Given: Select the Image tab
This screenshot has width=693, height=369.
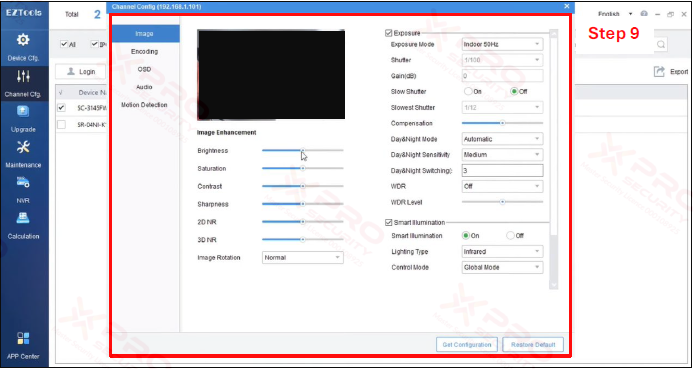Looking at the screenshot, I should tap(145, 34).
